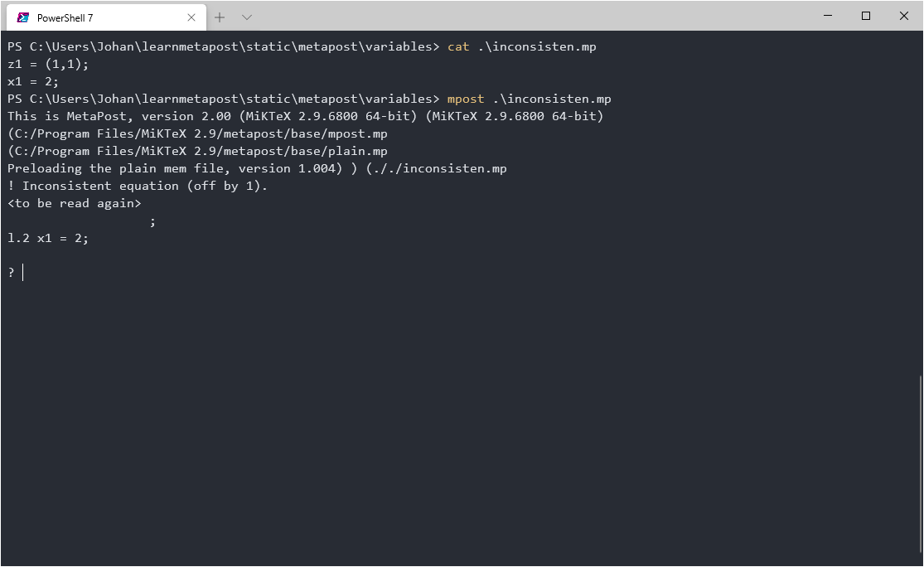Close the PowerShell 7 tab

click(x=191, y=17)
